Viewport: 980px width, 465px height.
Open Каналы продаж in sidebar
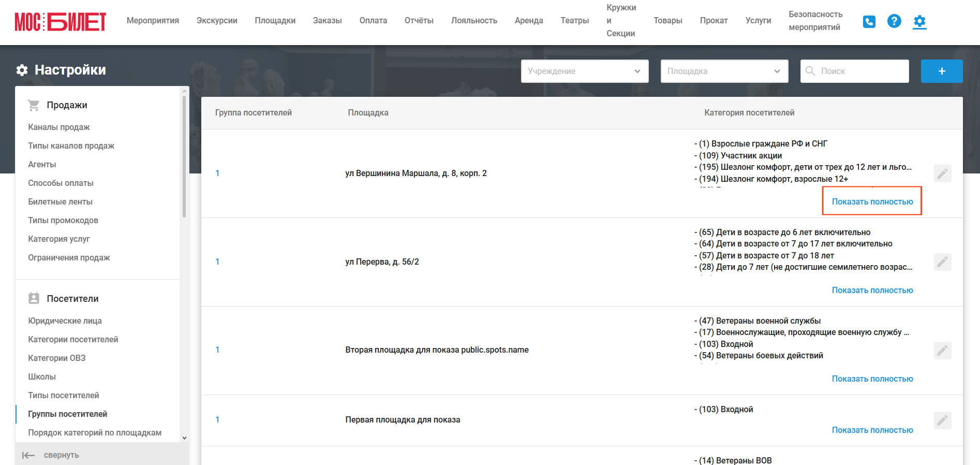click(59, 127)
